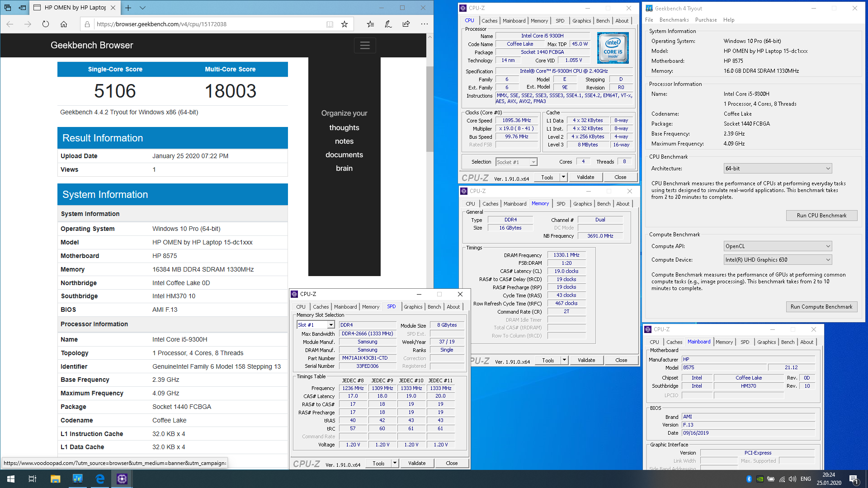Viewport: 868px width, 488px height.
Task: Open Architecture 64-bit dropdown
Action: 778,169
